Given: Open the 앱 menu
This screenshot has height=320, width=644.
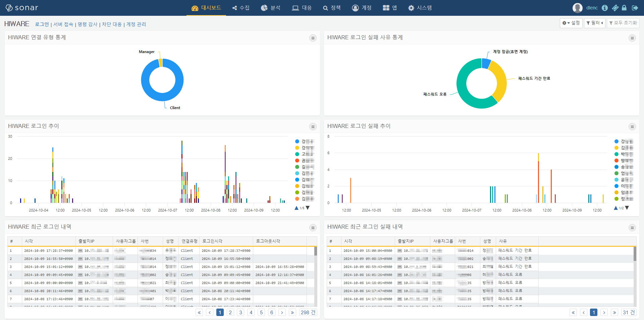Looking at the screenshot, I should [390, 8].
